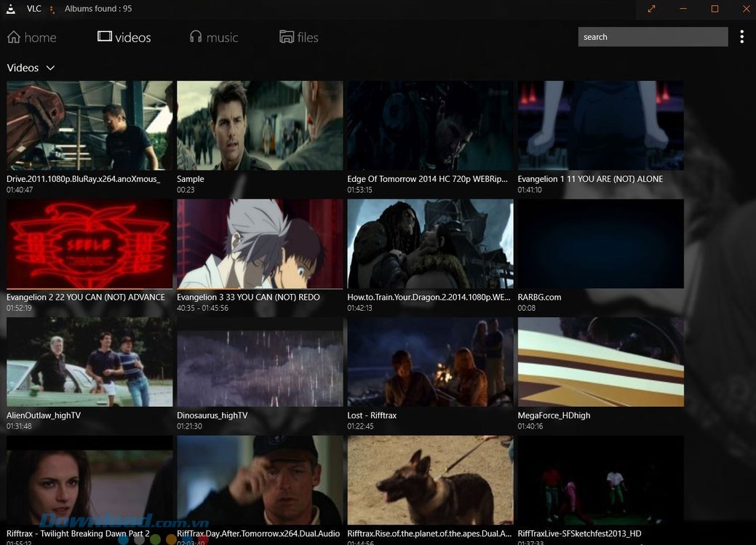Click the MegaForce_HDhigh title link
Viewport: 756px width, 545px height.
click(x=554, y=415)
